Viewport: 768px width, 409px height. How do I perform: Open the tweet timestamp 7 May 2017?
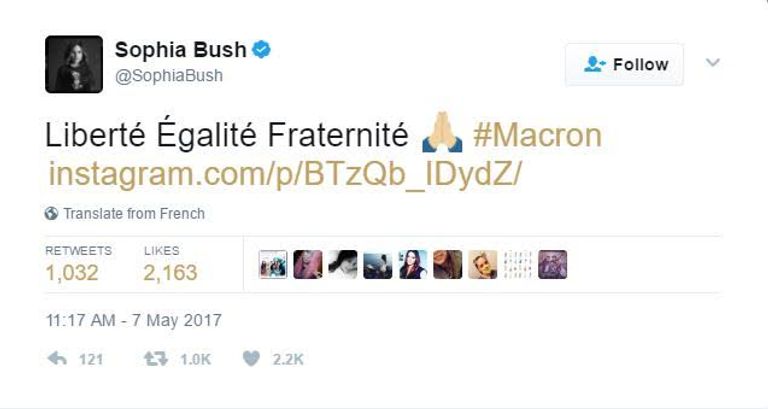click(133, 321)
